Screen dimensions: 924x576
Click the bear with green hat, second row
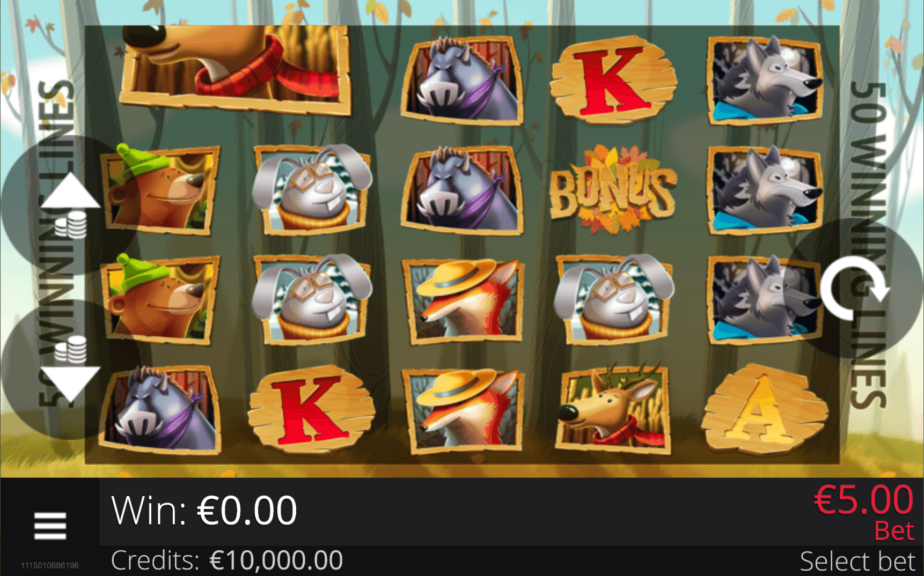tap(160, 190)
